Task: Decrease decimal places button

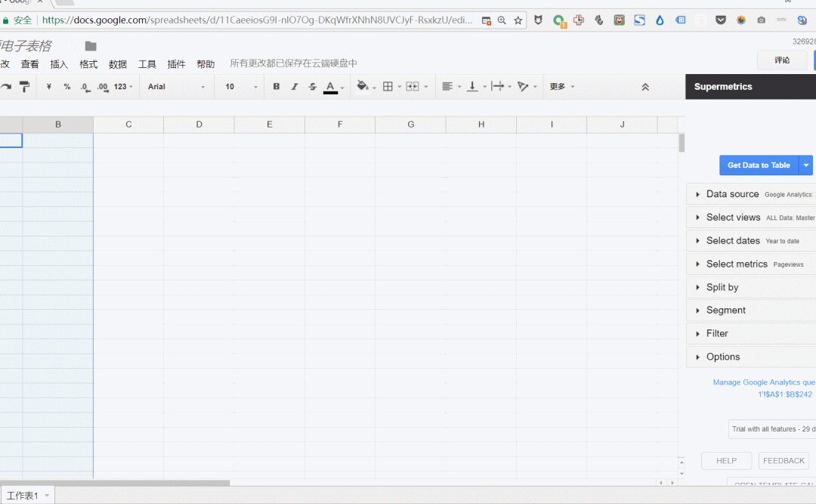Action: click(85, 87)
